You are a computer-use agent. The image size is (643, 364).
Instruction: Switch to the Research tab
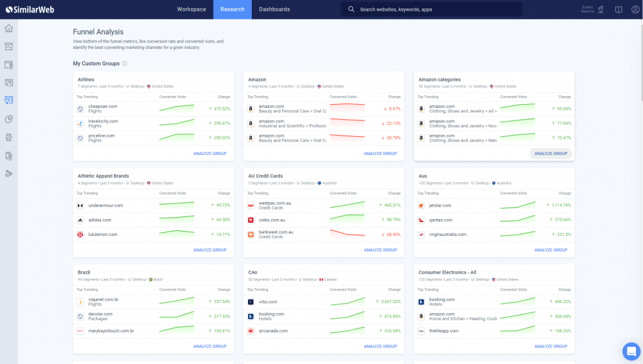pos(233,9)
